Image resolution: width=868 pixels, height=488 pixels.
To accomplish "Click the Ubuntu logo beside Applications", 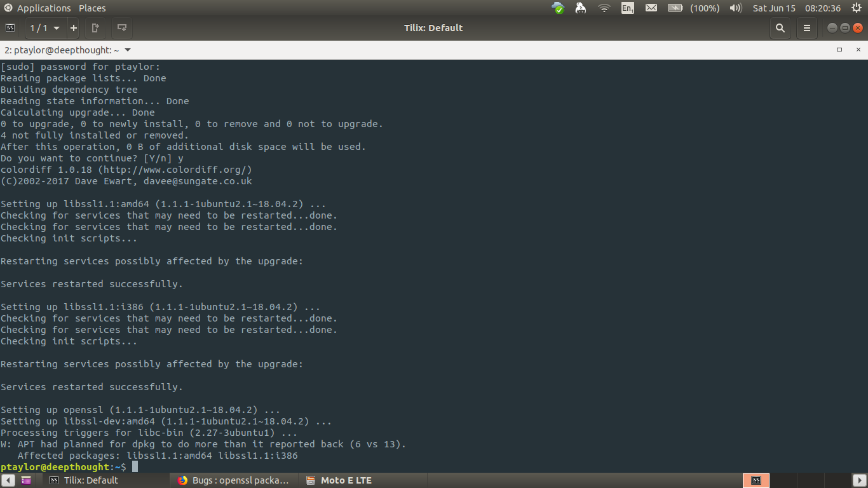I will point(8,8).
